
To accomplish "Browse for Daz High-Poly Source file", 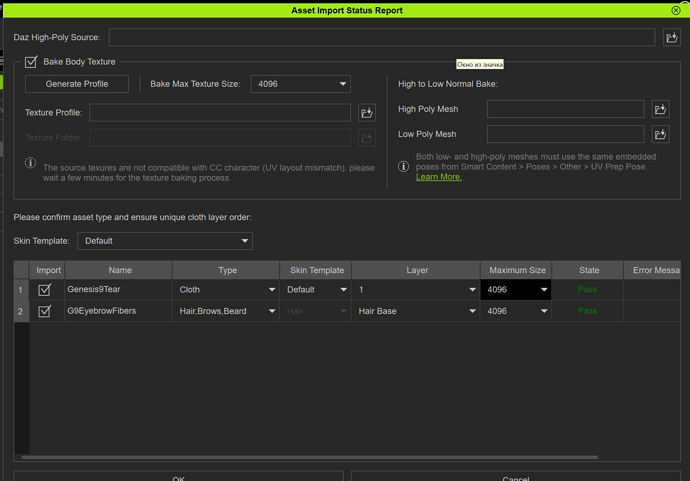I will click(672, 37).
